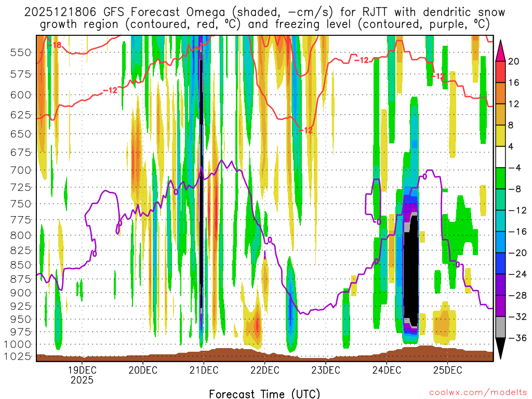Click the dark orange 12 to 16 colorbar segment
Image resolution: width=532 pixels, height=399 pixels.
pyautogui.click(x=500, y=94)
